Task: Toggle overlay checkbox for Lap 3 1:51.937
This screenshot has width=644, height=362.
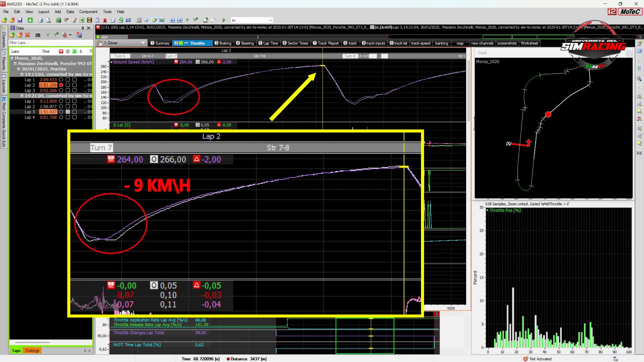Action: (x=68, y=112)
